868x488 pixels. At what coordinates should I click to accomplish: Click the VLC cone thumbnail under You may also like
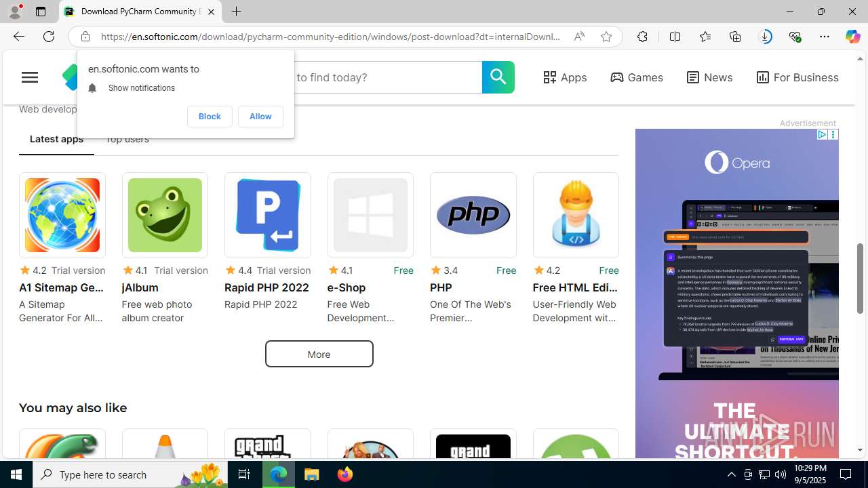(165, 444)
